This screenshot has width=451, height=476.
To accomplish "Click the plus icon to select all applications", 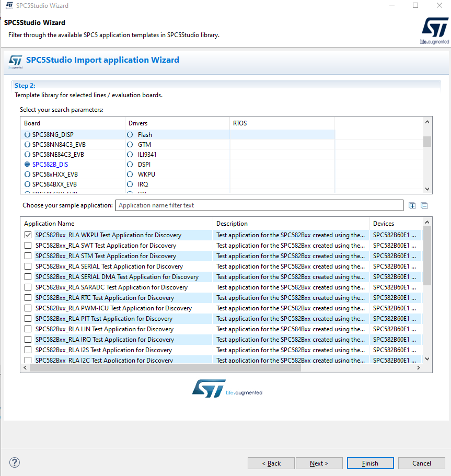I will pyautogui.click(x=412, y=205).
